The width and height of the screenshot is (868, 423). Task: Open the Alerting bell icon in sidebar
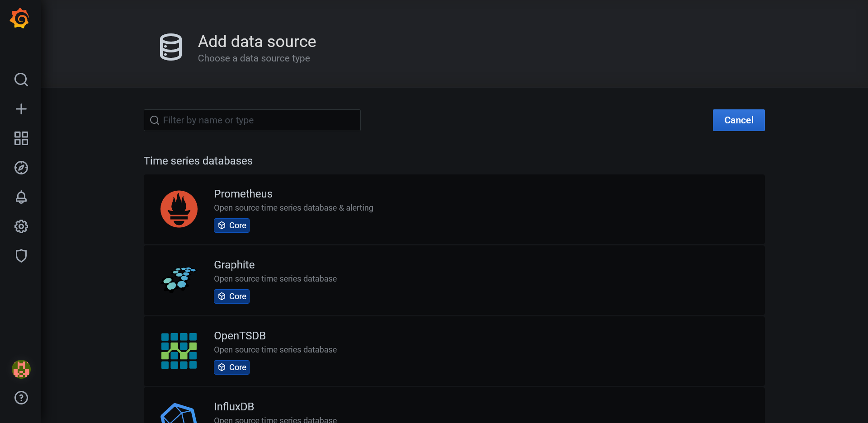pyautogui.click(x=21, y=197)
